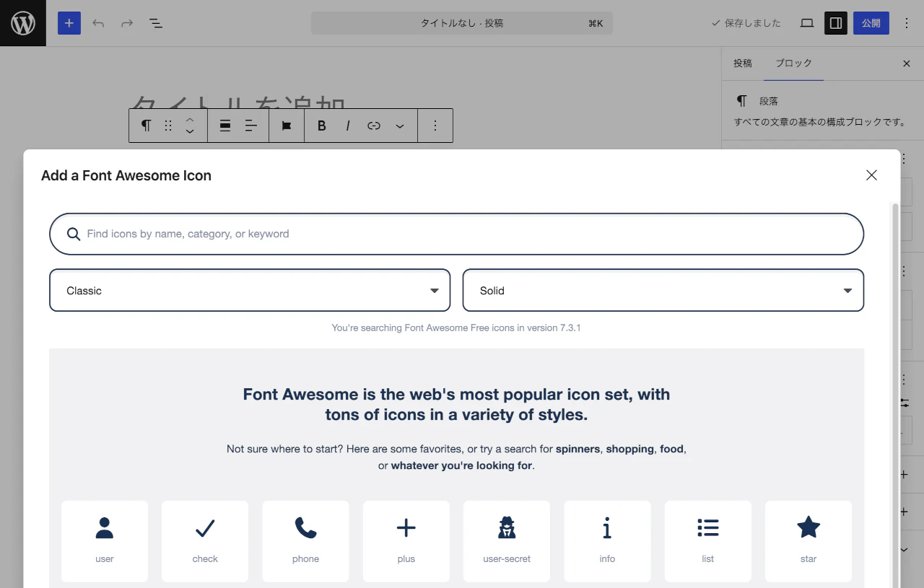Open the text alignment option
Viewport: 924px width, 588px height.
pyautogui.click(x=251, y=126)
